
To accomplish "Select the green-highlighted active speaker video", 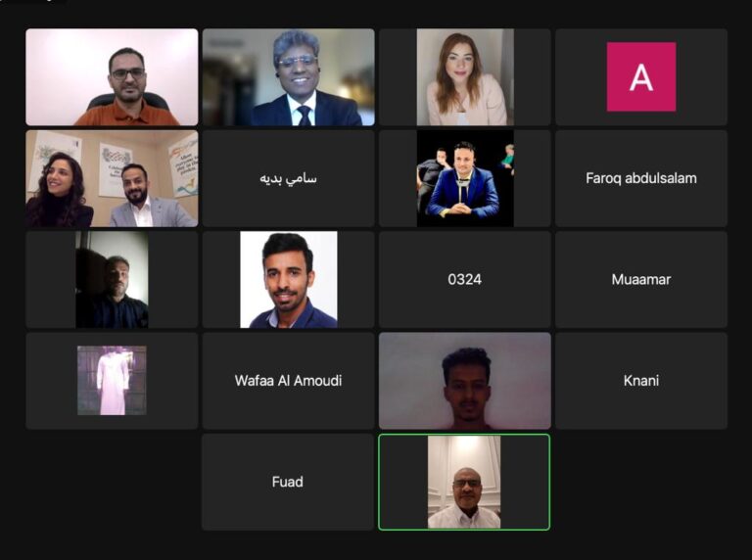I will pyautogui.click(x=464, y=482).
